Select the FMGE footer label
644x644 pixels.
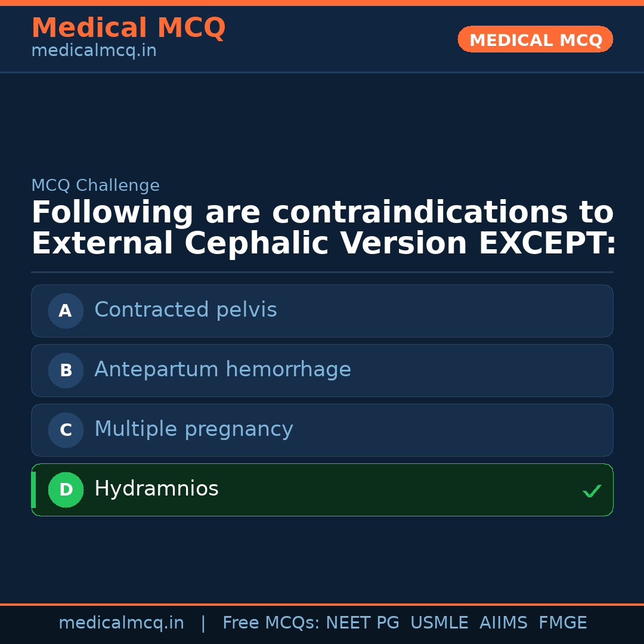(x=562, y=623)
